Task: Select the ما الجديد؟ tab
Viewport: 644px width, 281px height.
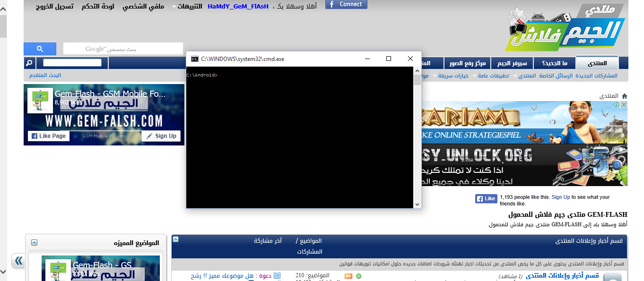Action: [x=554, y=63]
